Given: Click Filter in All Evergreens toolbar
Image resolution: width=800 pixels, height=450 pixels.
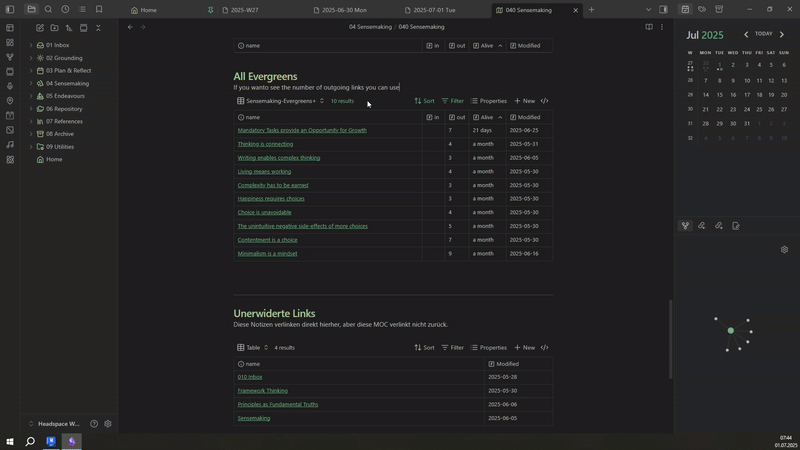Looking at the screenshot, I should [x=453, y=101].
